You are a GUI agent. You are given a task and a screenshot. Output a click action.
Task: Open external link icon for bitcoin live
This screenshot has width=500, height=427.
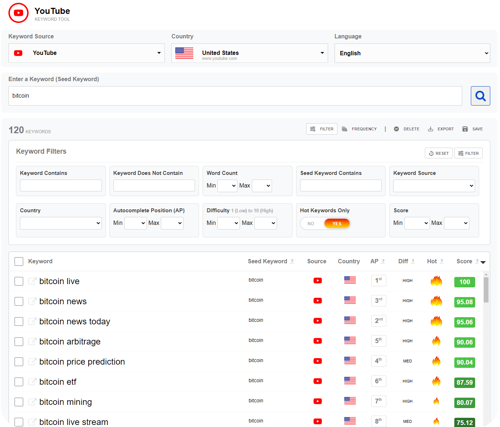pos(32,281)
